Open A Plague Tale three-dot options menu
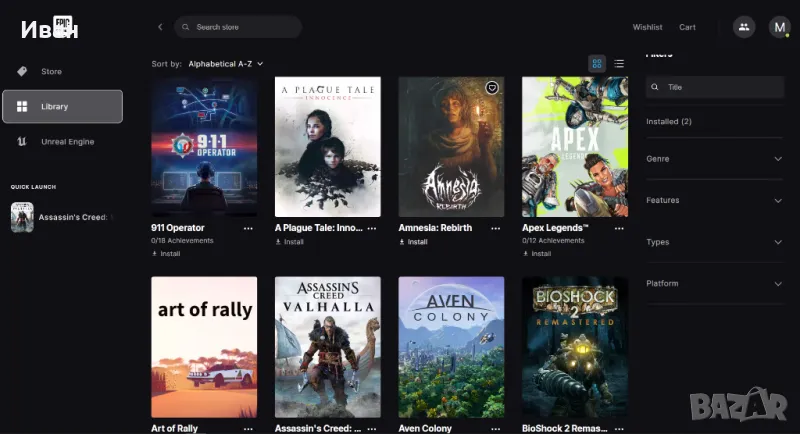 (372, 228)
